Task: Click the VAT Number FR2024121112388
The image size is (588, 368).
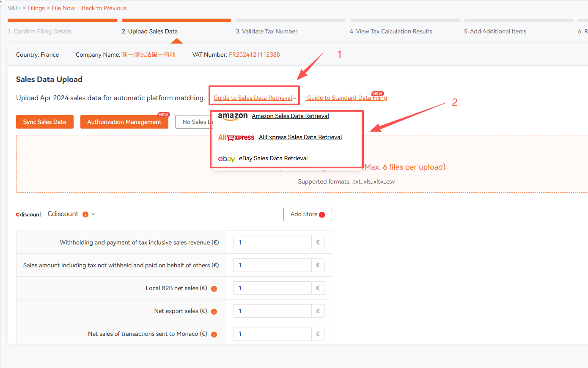Action: click(x=254, y=55)
